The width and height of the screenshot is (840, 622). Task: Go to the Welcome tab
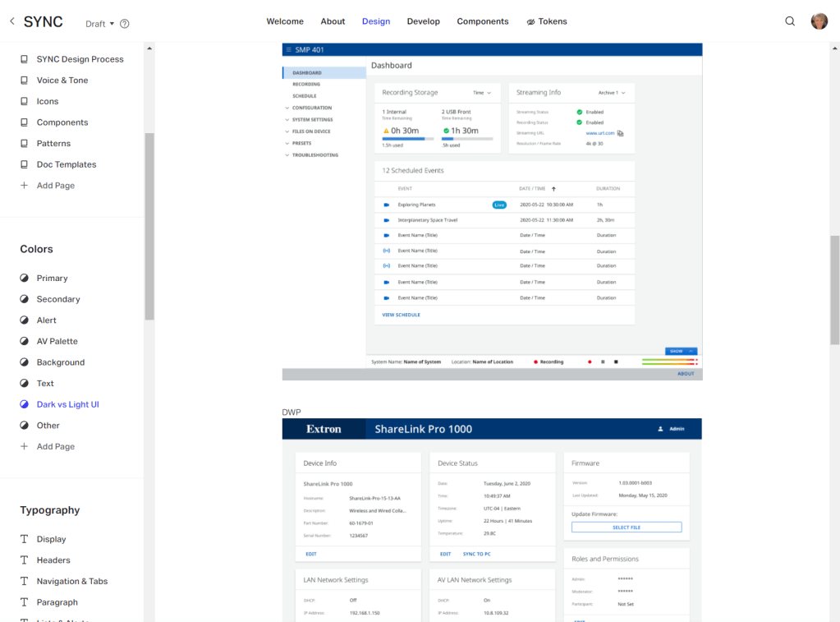[x=285, y=21]
